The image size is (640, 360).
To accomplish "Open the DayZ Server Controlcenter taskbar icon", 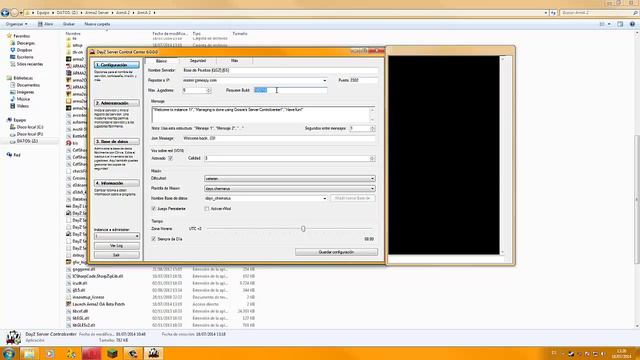I will pos(153,353).
